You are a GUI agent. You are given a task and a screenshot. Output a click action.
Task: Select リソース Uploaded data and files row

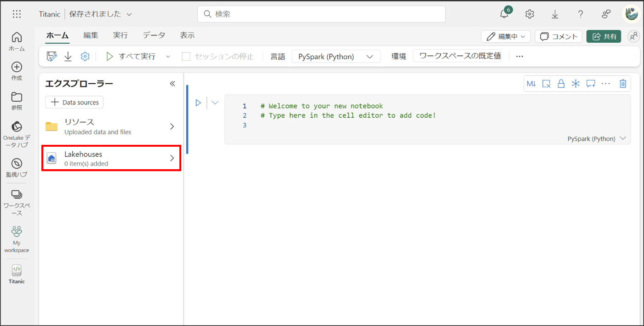point(111,126)
